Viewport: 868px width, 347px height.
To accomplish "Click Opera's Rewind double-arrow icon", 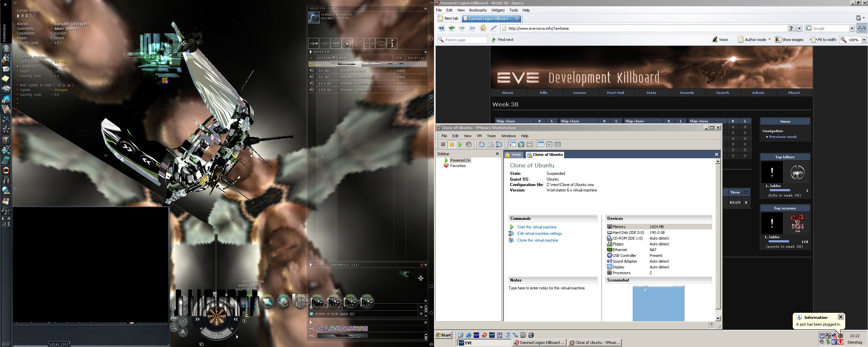I will click(441, 28).
